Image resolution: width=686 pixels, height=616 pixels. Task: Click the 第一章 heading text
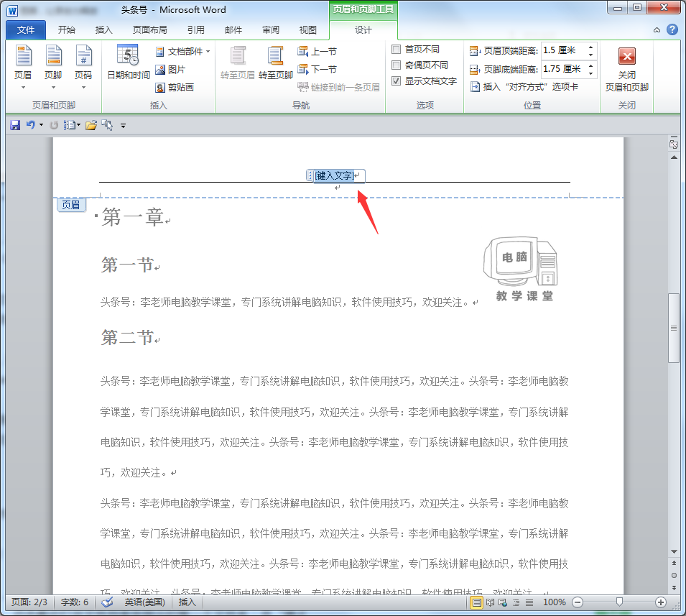[x=133, y=217]
